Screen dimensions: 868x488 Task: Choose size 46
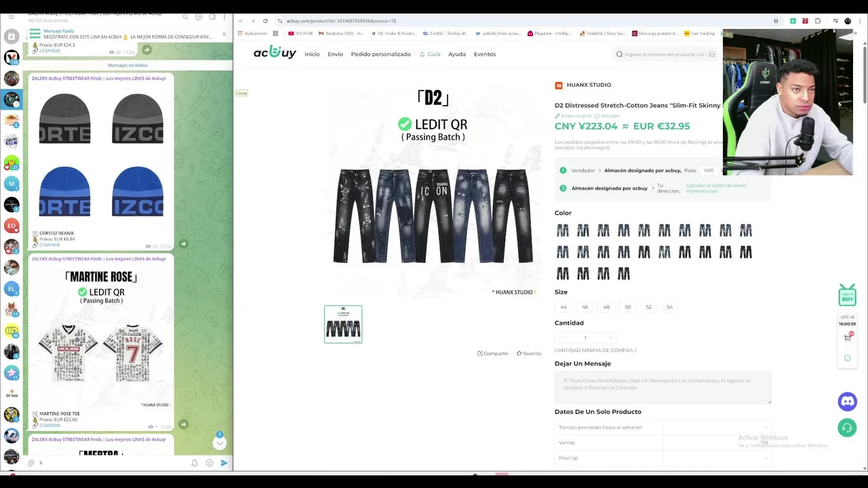(585, 307)
